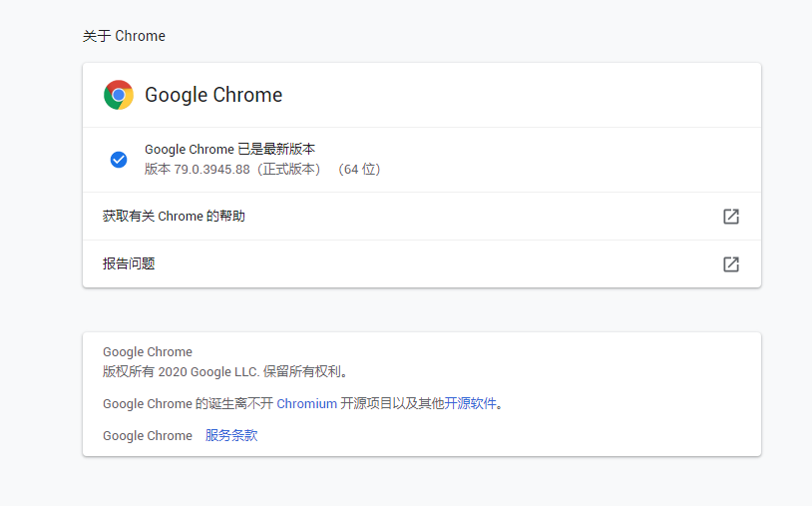Viewport: 812px width, 506px height.
Task: Open the 获取有关 Chrome 的帮助 row
Action: coord(422,216)
